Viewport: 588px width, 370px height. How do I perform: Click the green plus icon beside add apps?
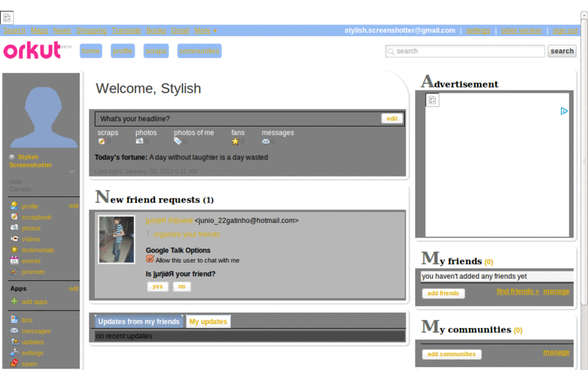click(x=14, y=302)
